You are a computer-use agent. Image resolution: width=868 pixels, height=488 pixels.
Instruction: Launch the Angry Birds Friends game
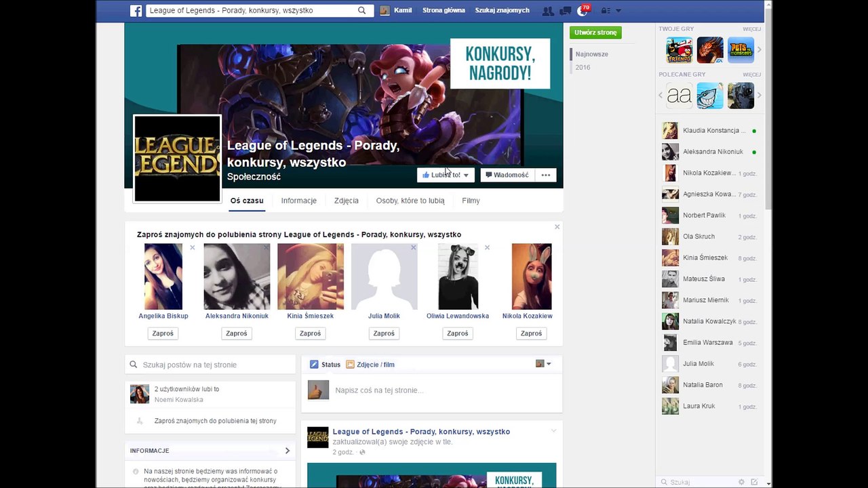coord(679,49)
